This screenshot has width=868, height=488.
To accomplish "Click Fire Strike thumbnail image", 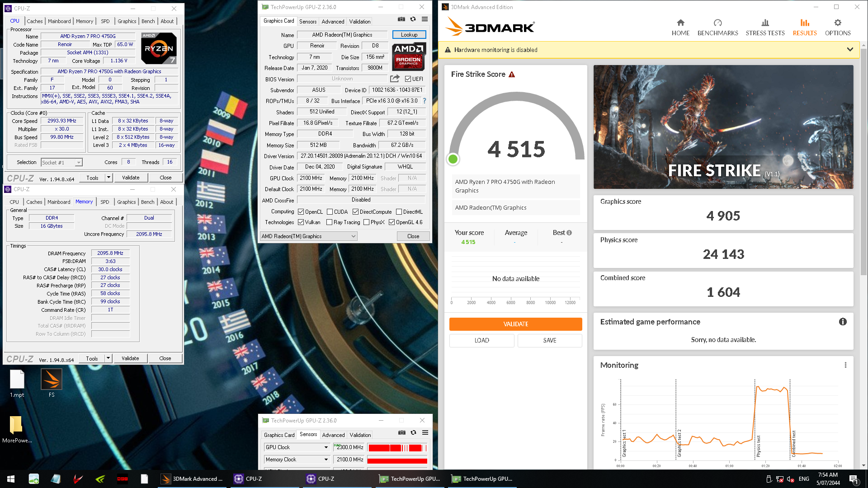I will tap(723, 127).
